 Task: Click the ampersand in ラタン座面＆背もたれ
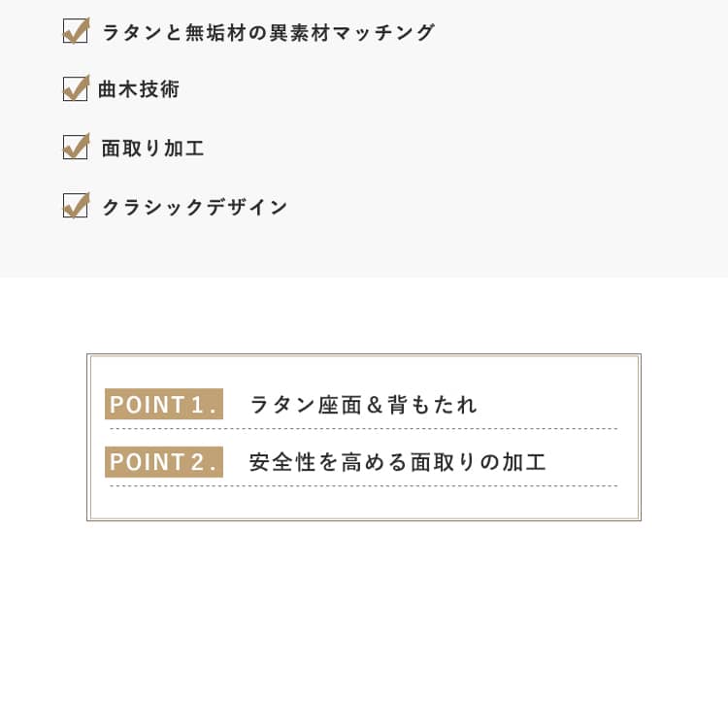click(375, 405)
